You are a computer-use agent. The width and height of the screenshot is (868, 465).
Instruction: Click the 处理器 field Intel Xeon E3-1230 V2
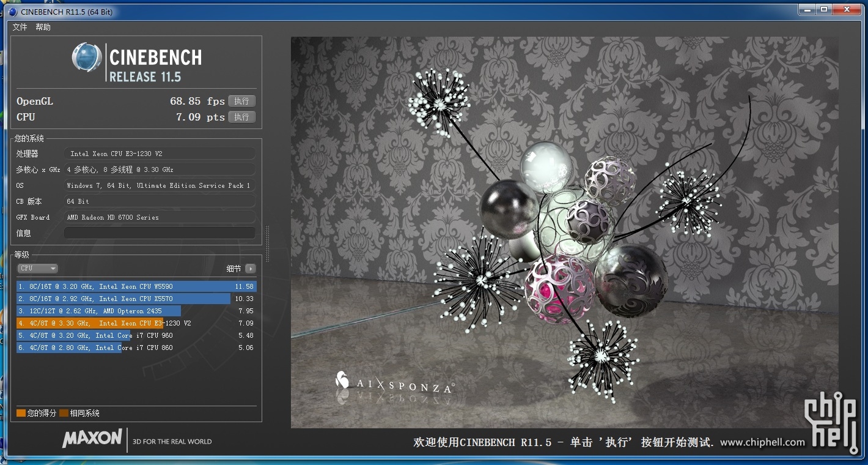point(160,154)
